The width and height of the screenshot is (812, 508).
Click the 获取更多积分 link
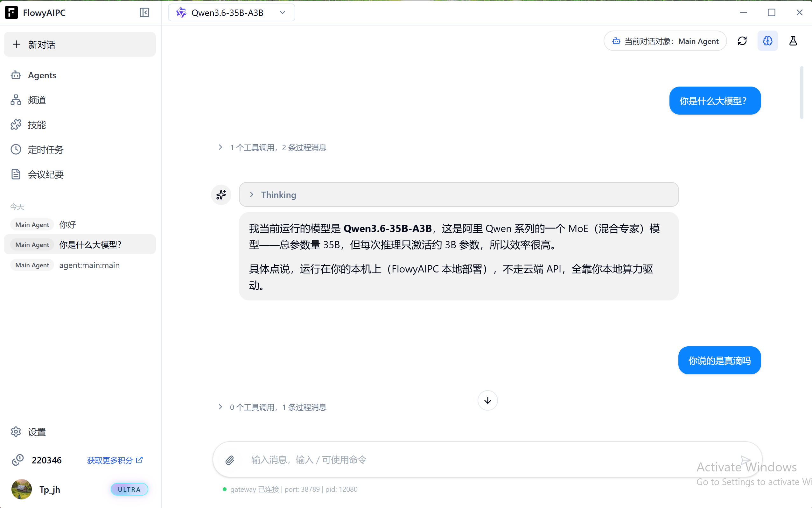click(x=115, y=460)
